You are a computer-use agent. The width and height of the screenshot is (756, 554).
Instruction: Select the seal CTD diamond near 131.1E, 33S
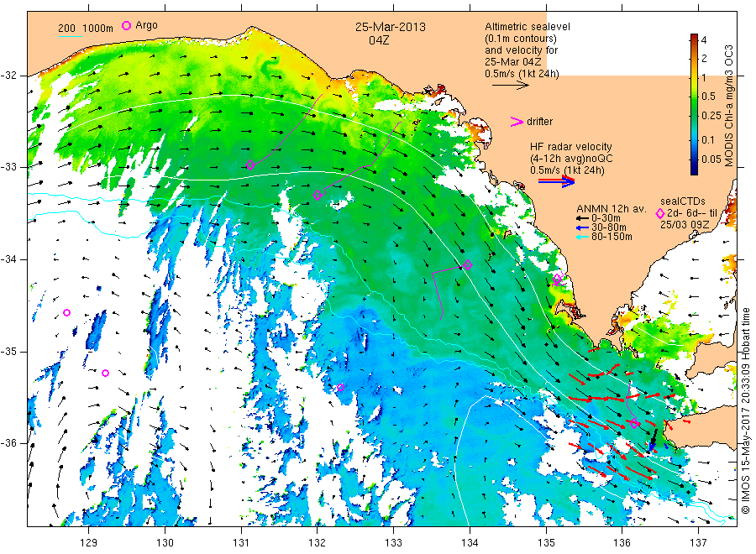coord(250,165)
